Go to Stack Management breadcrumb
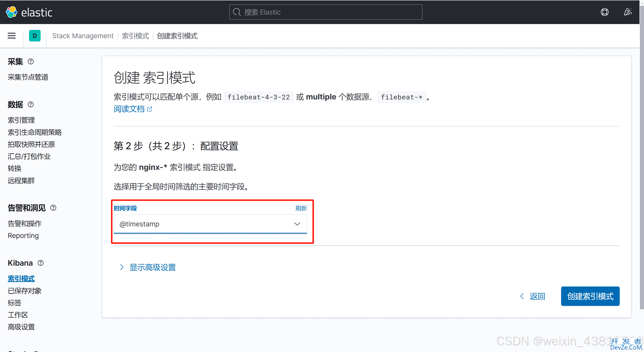The height and width of the screenshot is (352, 644). (x=83, y=36)
